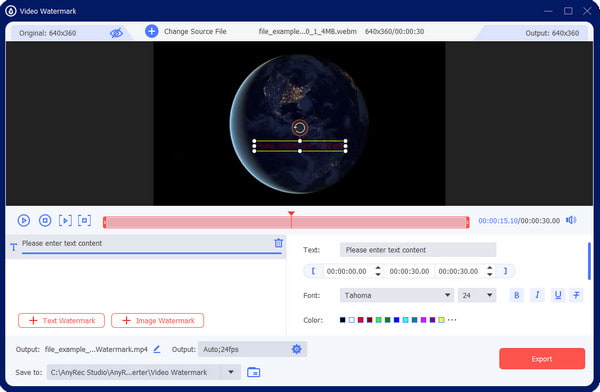Viewport: 600px width, 392px height.
Task: Choose the white color swatch
Action: (352, 320)
